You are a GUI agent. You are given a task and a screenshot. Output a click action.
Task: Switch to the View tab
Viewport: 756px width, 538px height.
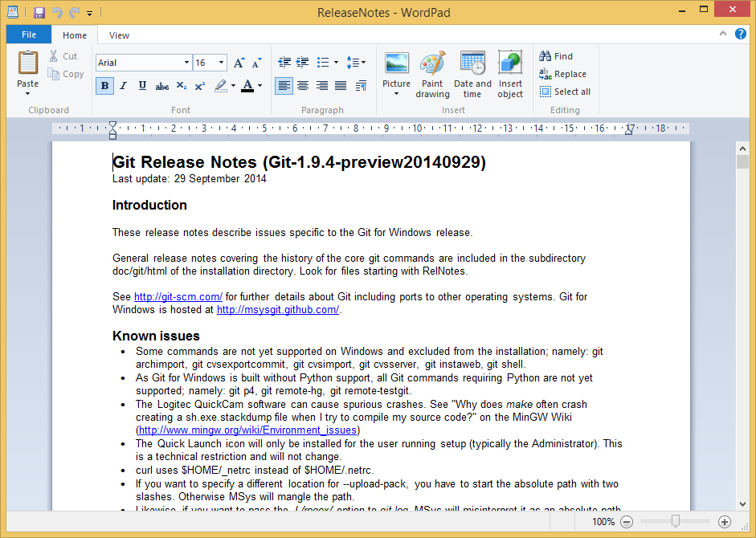(119, 35)
